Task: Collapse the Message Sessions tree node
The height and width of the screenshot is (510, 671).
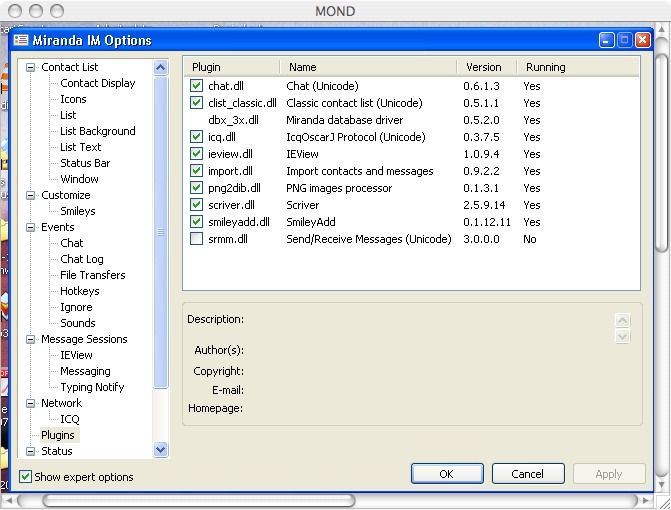Action: pos(30,339)
